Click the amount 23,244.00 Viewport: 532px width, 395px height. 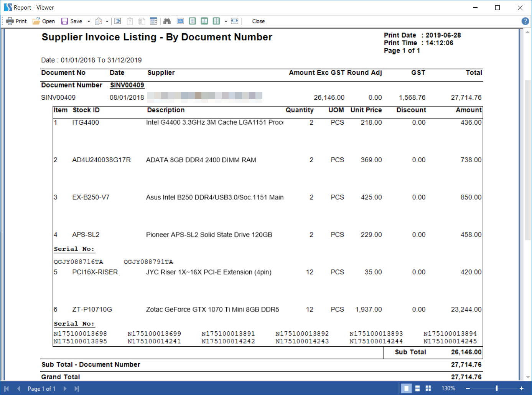pos(466,309)
